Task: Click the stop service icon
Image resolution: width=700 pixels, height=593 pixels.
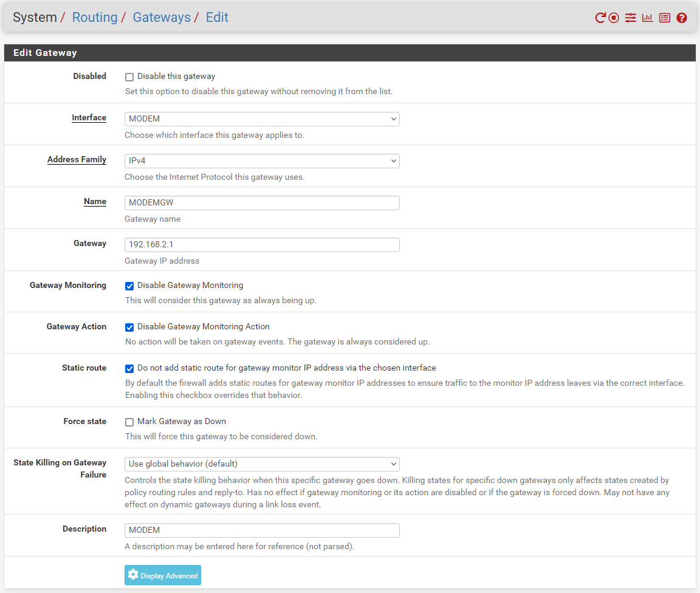Action: [614, 18]
